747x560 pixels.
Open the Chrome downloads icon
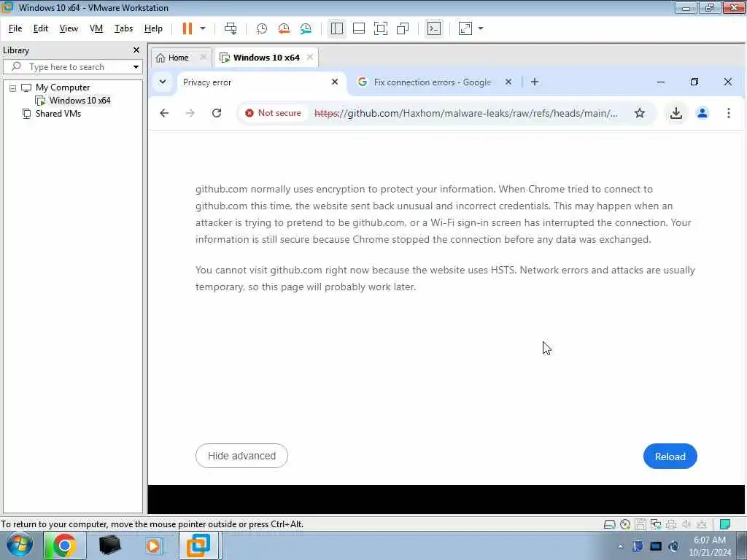point(676,113)
